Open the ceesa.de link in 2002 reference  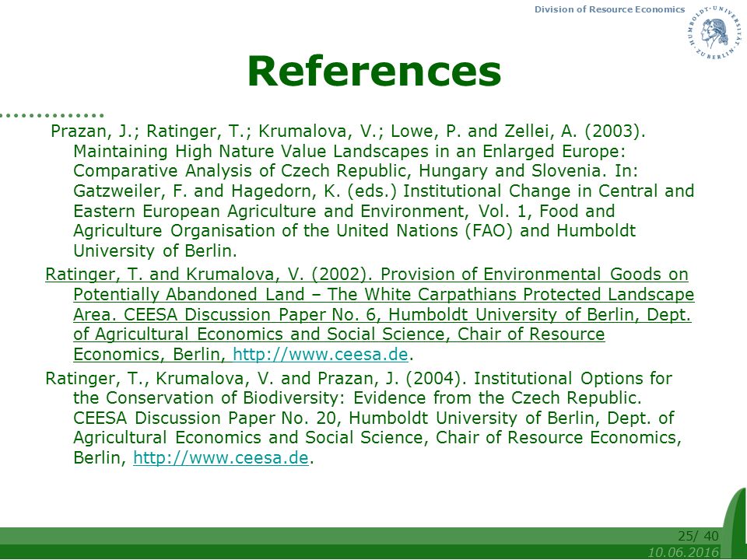[x=320, y=355]
